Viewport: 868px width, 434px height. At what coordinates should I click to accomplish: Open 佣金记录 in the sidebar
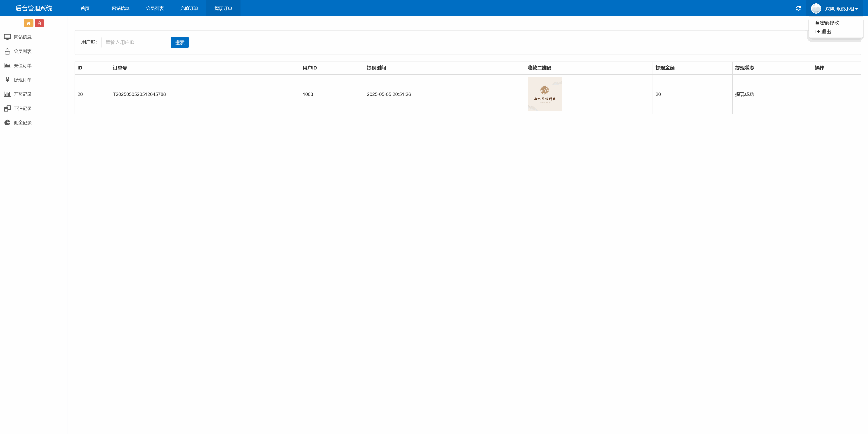22,123
